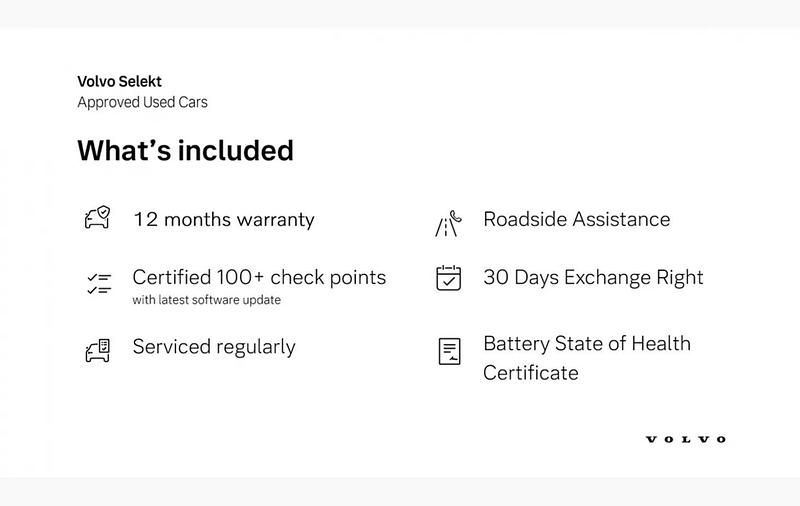The width and height of the screenshot is (800, 506).
Task: Click the serviced car document icon
Action: (97, 349)
